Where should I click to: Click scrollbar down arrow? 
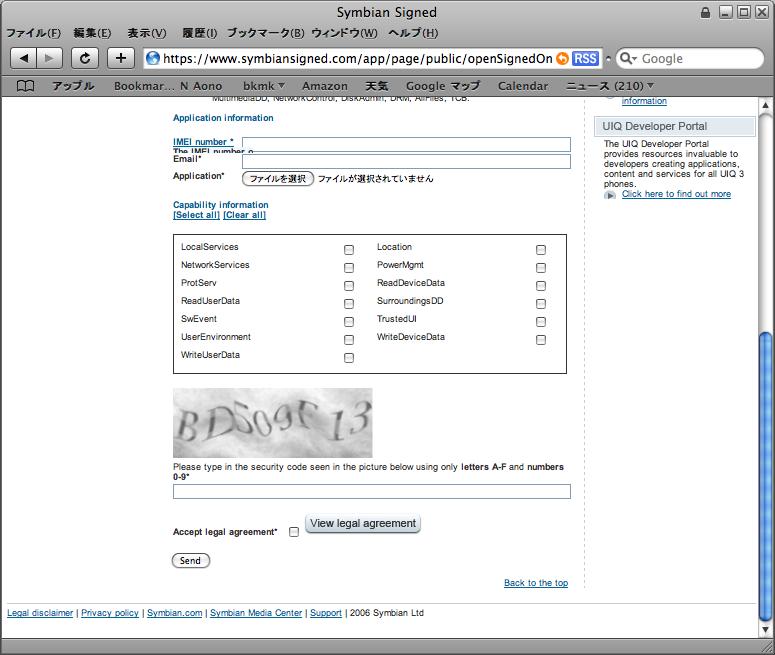pyautogui.click(x=765, y=630)
